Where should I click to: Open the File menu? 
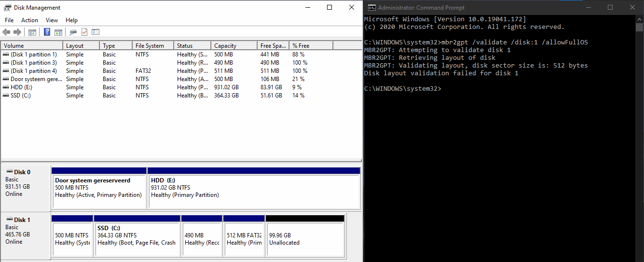(x=9, y=20)
